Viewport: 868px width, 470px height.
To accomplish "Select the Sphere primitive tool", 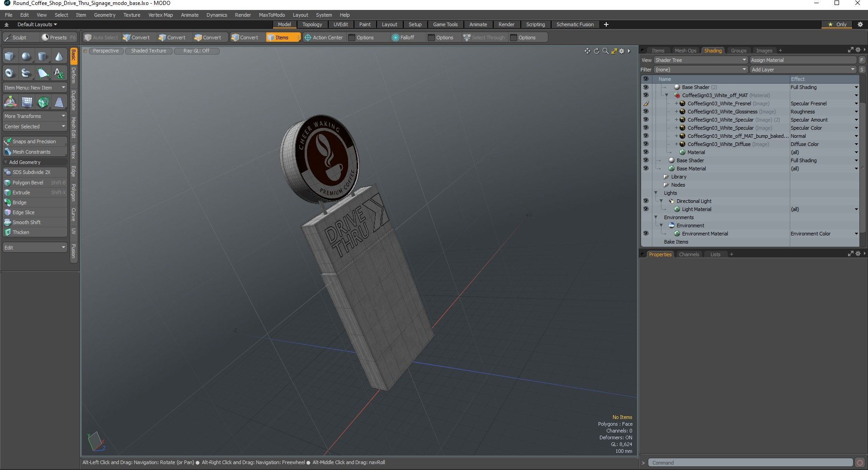I will coord(26,56).
